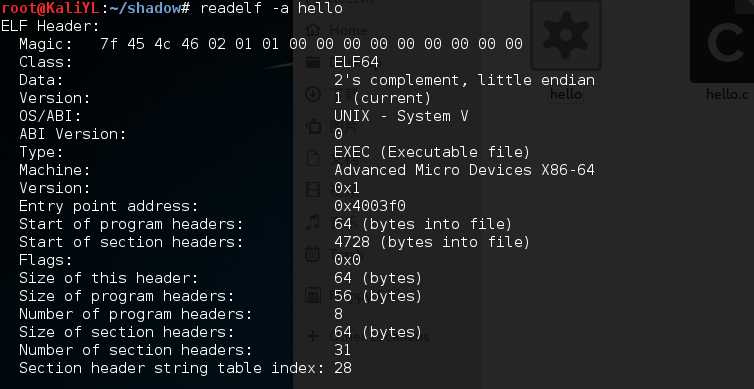Image resolution: width=754 pixels, height=389 pixels.
Task: Open Trash from the sidebar
Action: pyautogui.click(x=313, y=253)
